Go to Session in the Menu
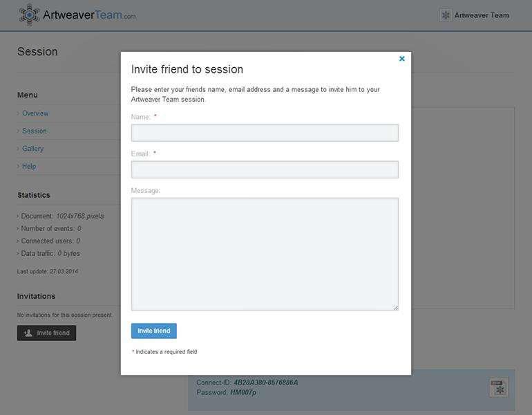532x415 pixels. (x=35, y=131)
